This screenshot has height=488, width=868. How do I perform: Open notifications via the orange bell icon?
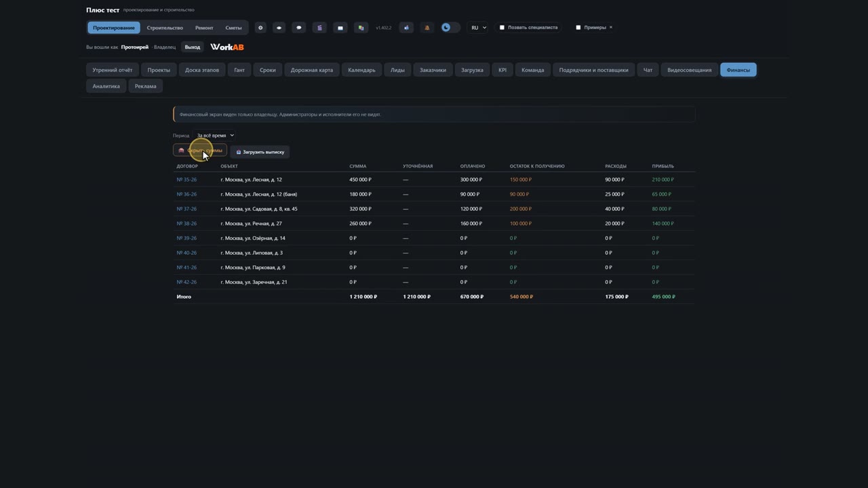pyautogui.click(x=427, y=28)
